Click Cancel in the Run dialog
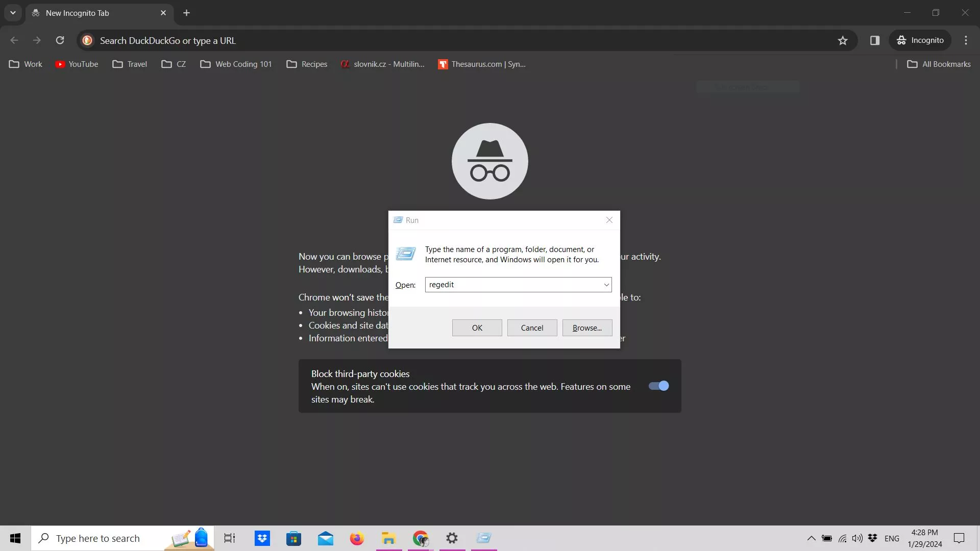Viewport: 980px width, 551px height. pyautogui.click(x=532, y=328)
